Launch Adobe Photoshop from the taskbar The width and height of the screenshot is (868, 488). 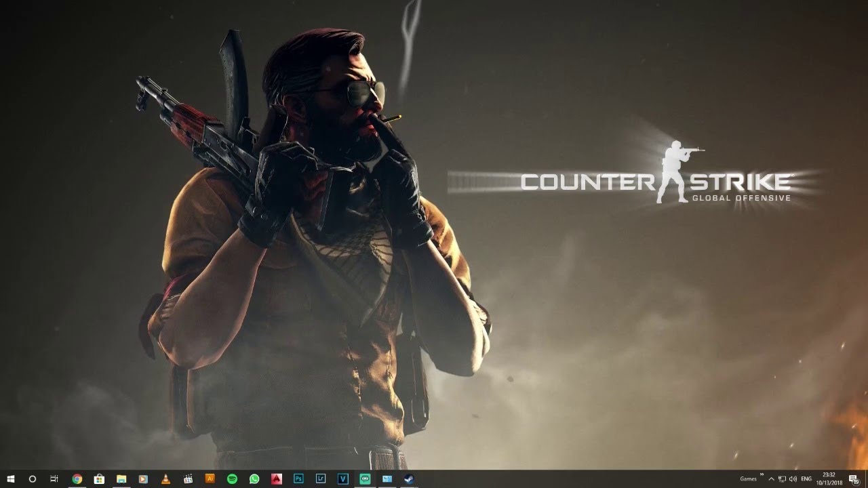click(x=298, y=479)
